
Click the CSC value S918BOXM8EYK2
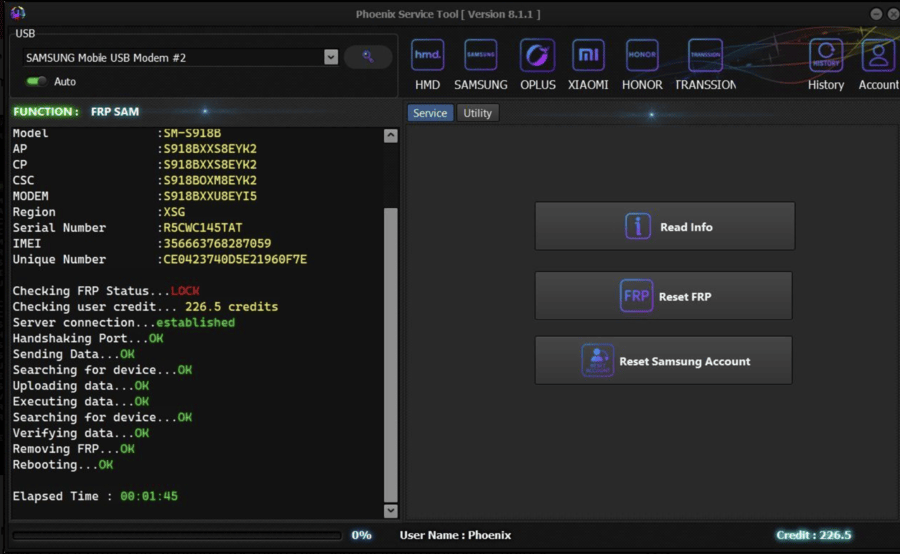[x=210, y=180]
